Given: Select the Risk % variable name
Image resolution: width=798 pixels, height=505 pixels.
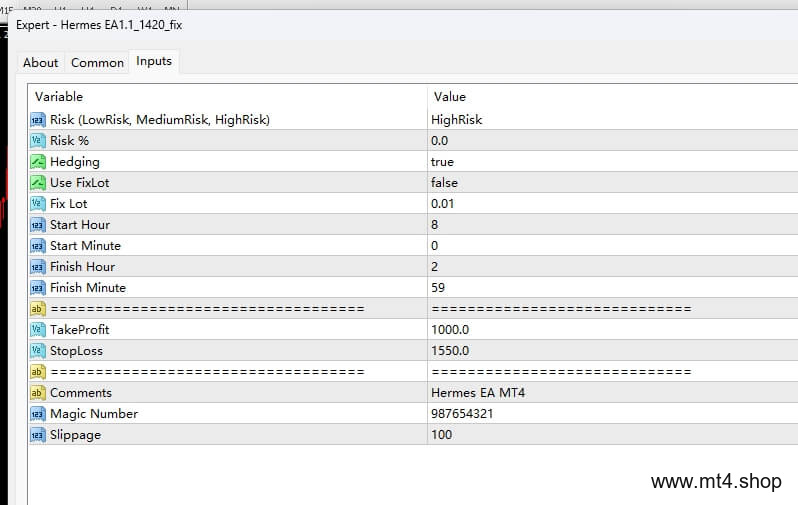Looking at the screenshot, I should coord(69,141).
